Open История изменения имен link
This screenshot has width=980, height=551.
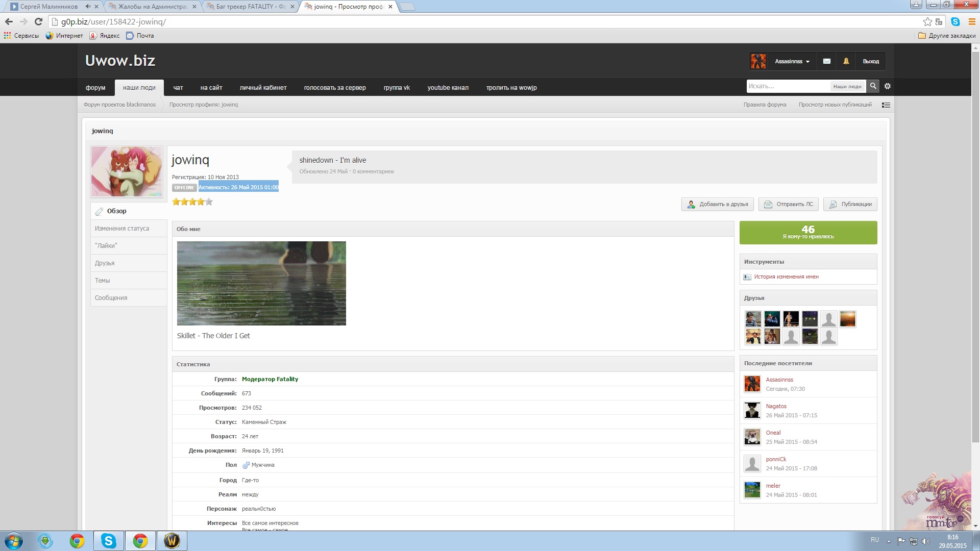pyautogui.click(x=786, y=277)
